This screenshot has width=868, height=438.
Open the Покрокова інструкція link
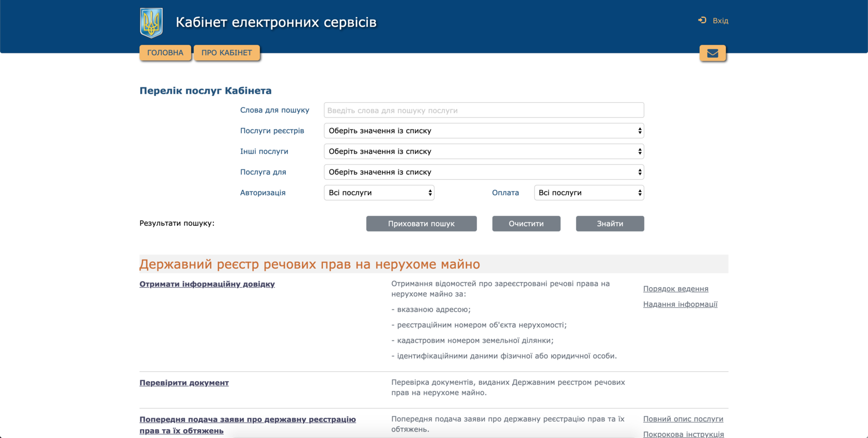click(684, 434)
